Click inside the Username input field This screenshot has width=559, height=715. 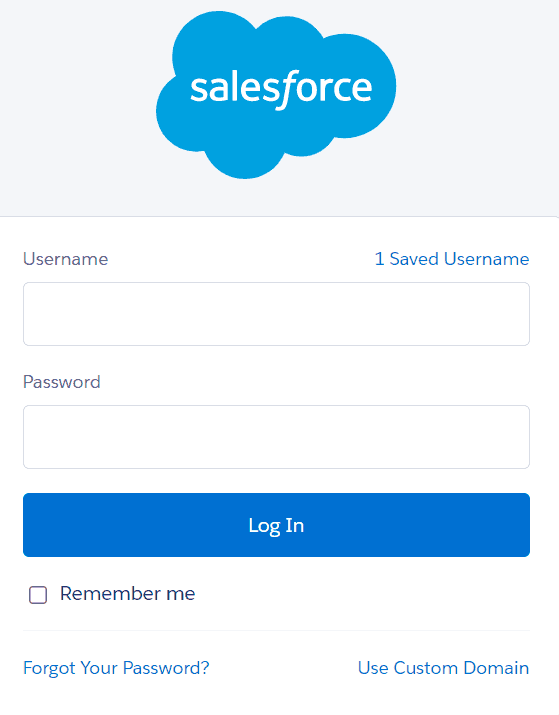tap(276, 314)
